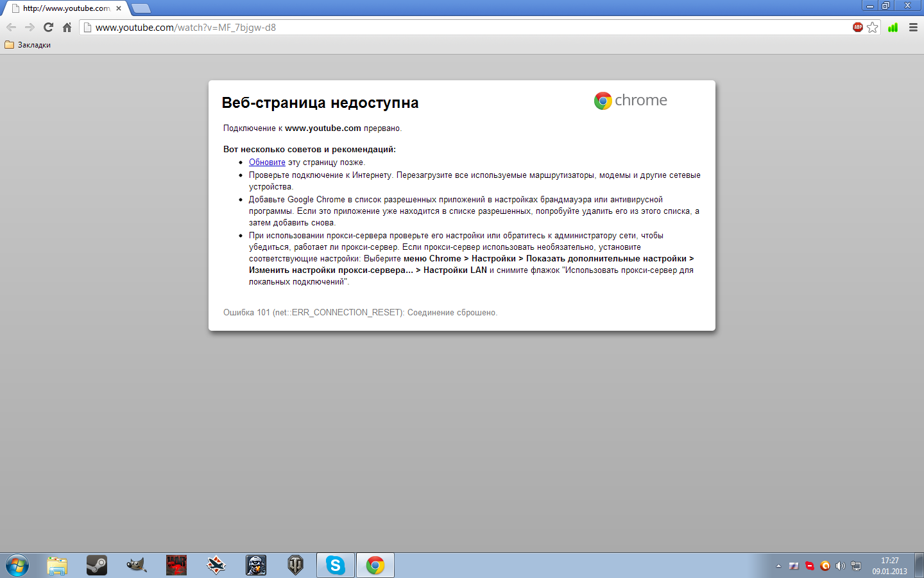Image resolution: width=924 pixels, height=578 pixels.
Task: Bookmark this page with the star icon
Action: (872, 27)
